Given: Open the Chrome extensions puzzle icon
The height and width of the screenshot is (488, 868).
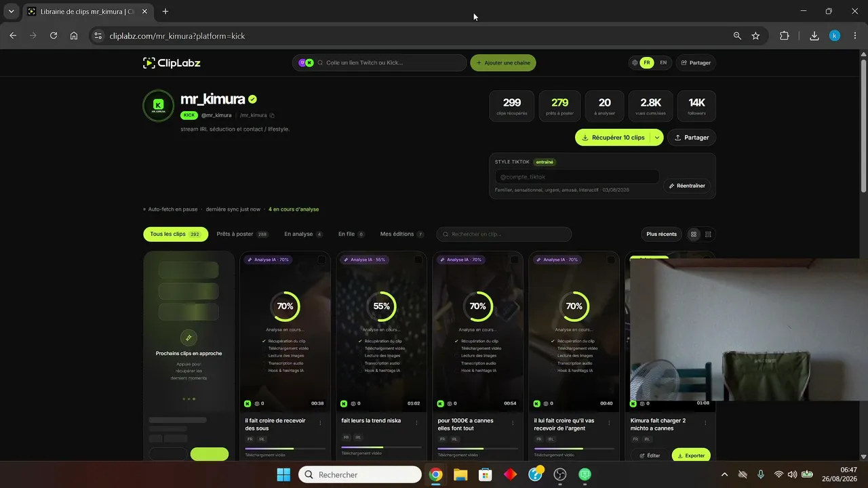Looking at the screenshot, I should 785,36.
